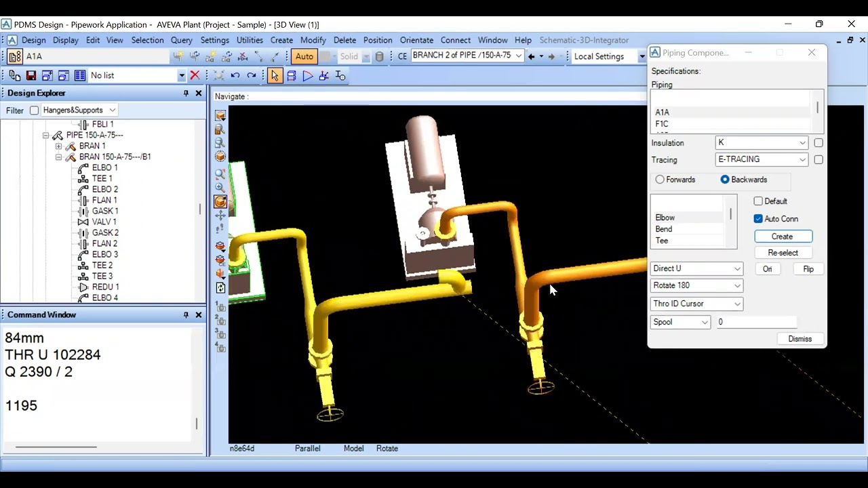Click the blue triangle tool in the toolbar
868x488 pixels.
point(307,75)
